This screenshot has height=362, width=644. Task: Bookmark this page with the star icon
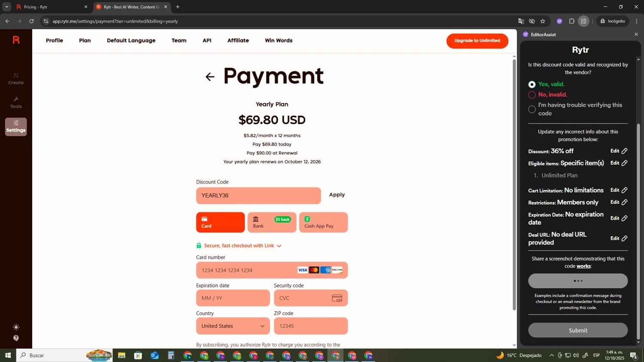[x=543, y=21]
